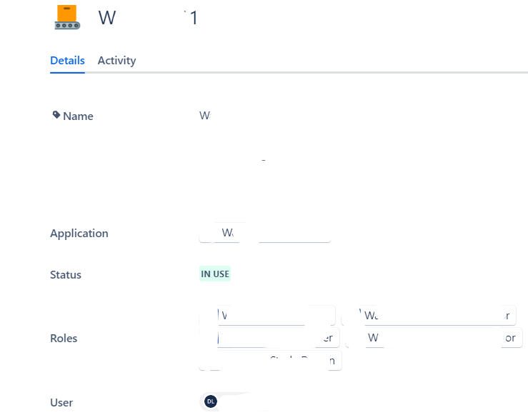Open the role chip starting with "Wc"

(x=429, y=315)
